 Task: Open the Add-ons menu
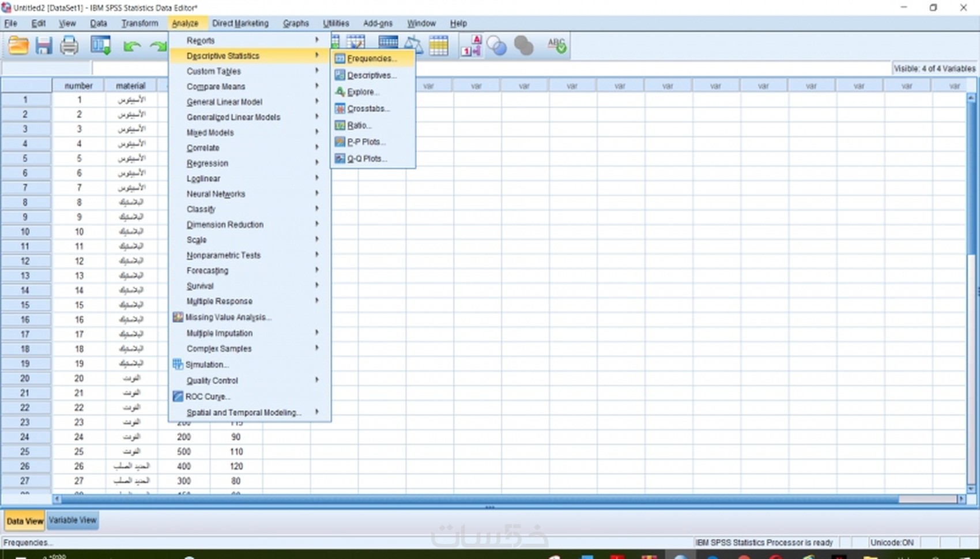[378, 24]
